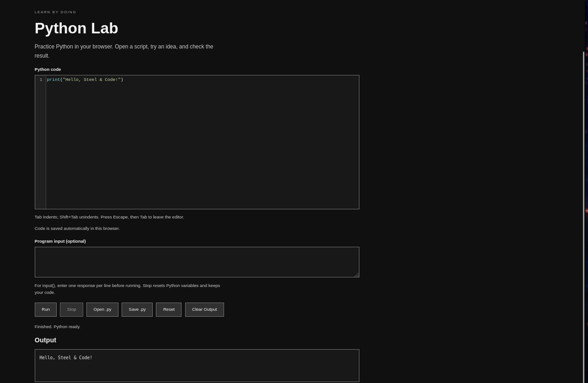Click the line number 1 gutter

tap(41, 80)
